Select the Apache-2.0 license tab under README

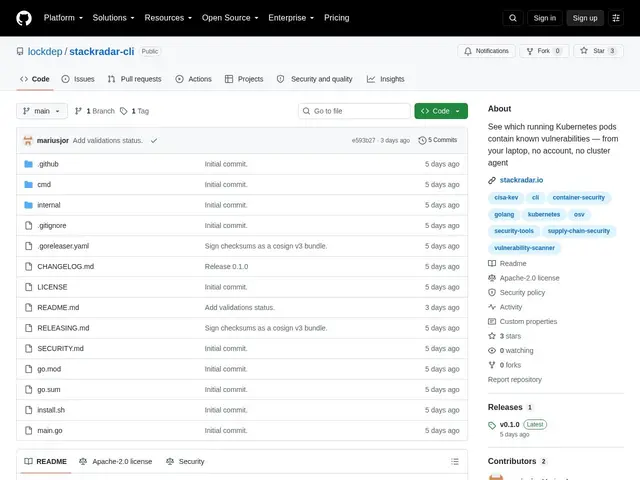tap(116, 462)
